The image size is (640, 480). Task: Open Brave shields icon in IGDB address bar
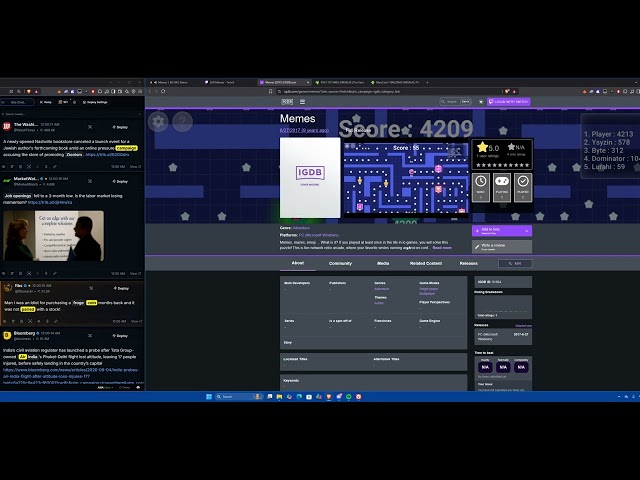[x=507, y=91]
